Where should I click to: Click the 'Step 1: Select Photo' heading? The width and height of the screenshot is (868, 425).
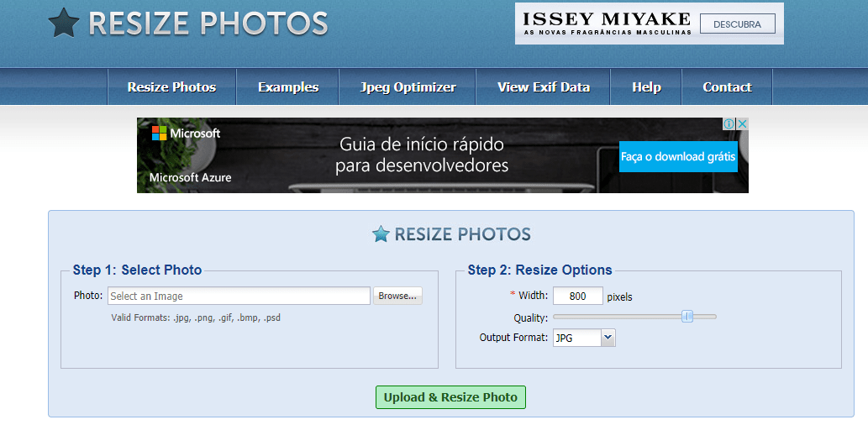point(137,270)
